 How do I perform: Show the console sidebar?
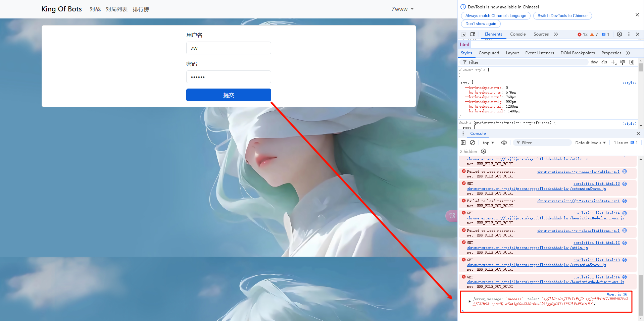(x=463, y=143)
